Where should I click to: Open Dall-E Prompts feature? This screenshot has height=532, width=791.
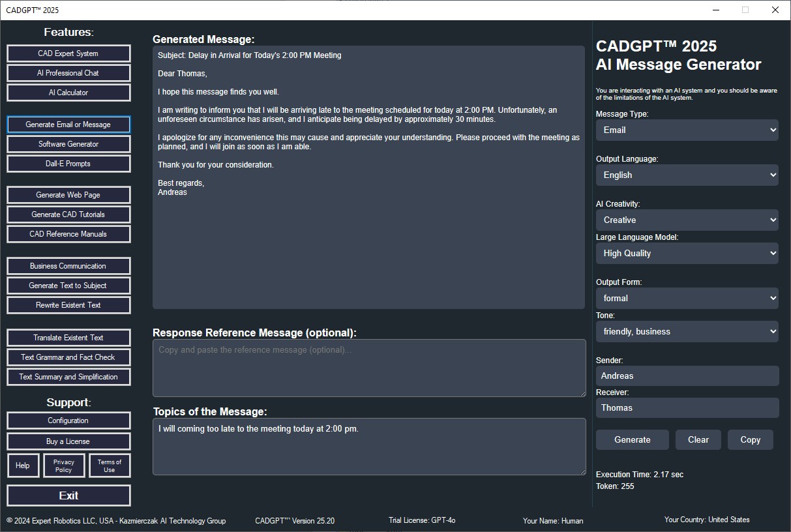pos(68,164)
